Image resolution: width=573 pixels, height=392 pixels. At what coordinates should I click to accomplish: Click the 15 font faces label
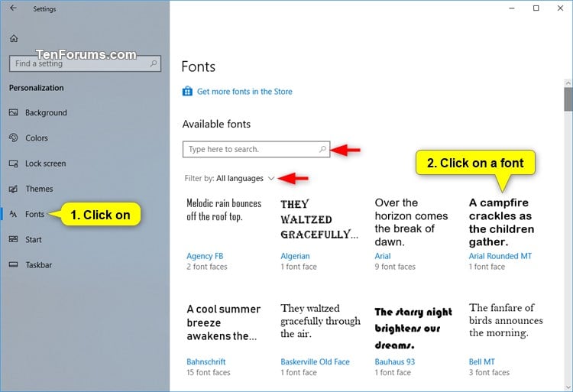(x=209, y=372)
